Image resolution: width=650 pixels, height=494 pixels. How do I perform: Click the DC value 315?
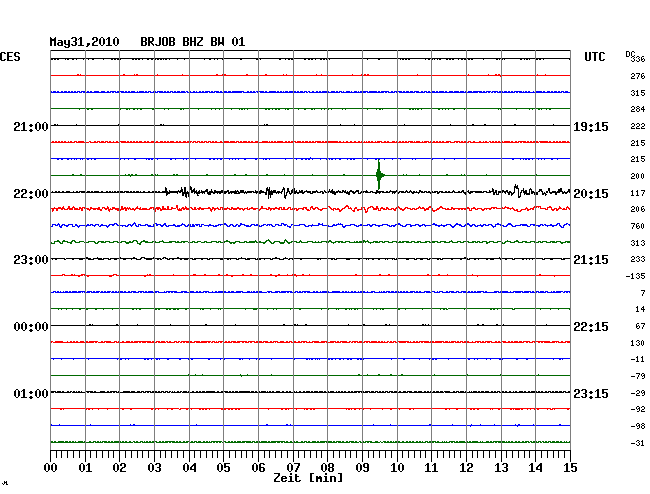point(638,93)
